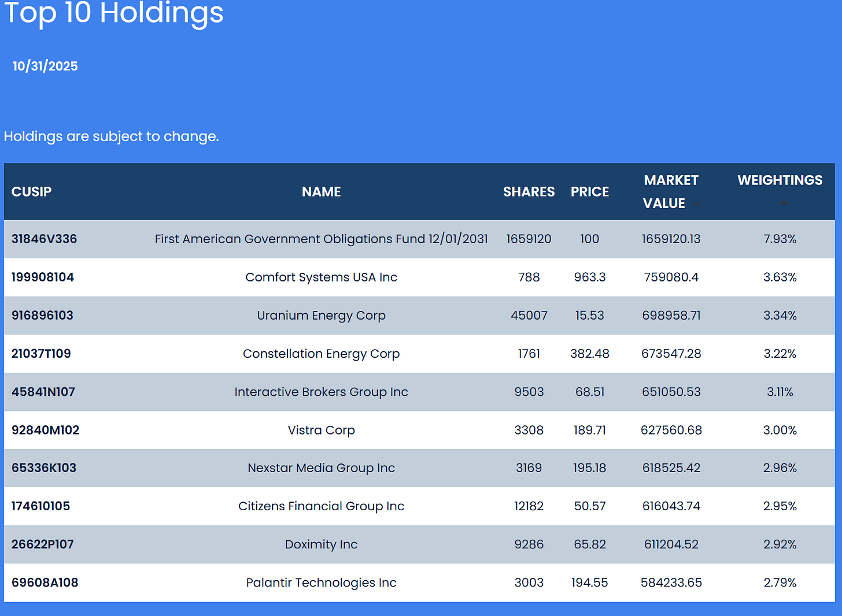Click the WEIGHTINGS column header text

click(x=780, y=180)
